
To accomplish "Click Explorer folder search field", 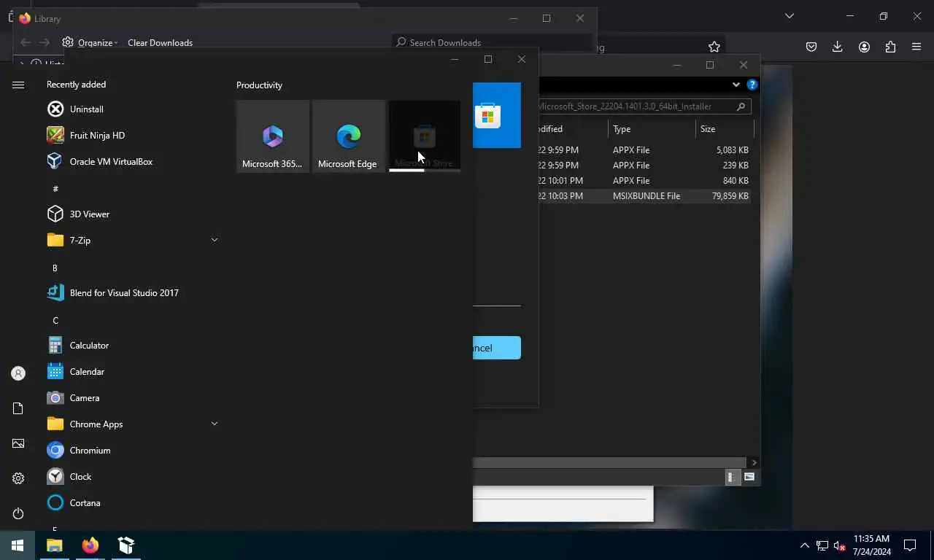I will pyautogui.click(x=644, y=106).
